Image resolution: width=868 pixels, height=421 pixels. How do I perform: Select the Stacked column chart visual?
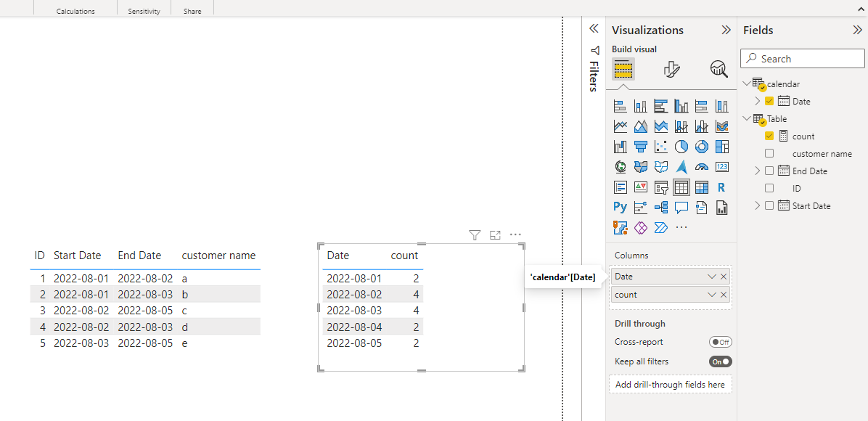641,106
